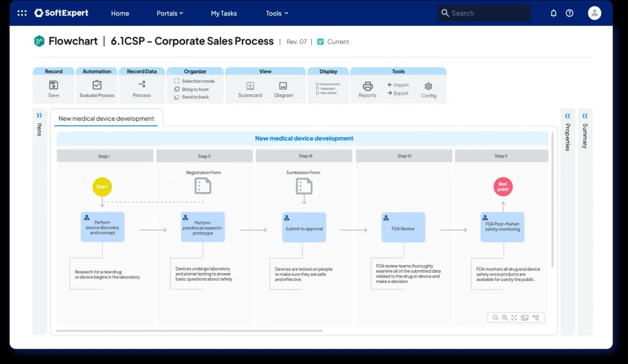
Task: Click the Sumbission Form document icon
Action: [304, 186]
